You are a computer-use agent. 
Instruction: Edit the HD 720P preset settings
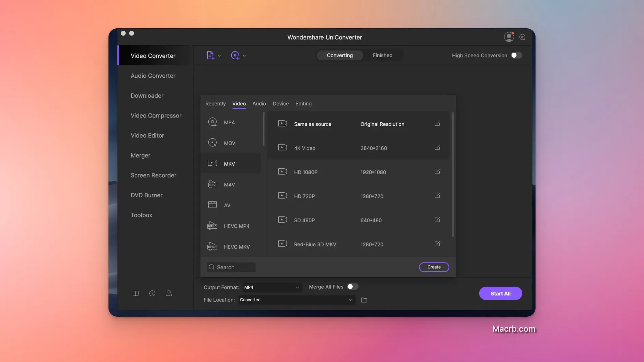pos(437,195)
